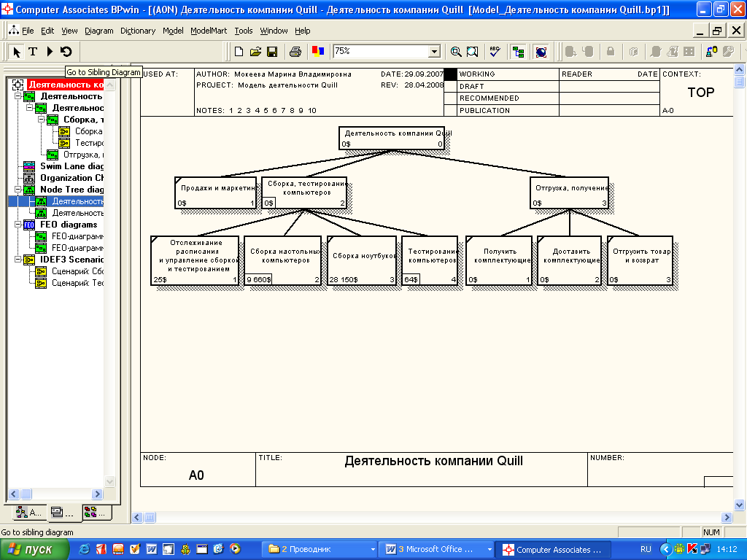
Task: Restore the inner diagram window
Action: point(716,31)
